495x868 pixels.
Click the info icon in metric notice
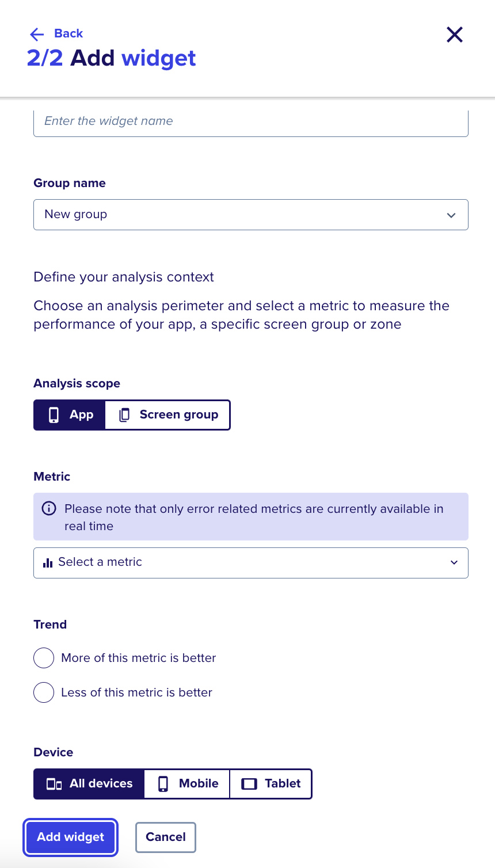tap(49, 508)
